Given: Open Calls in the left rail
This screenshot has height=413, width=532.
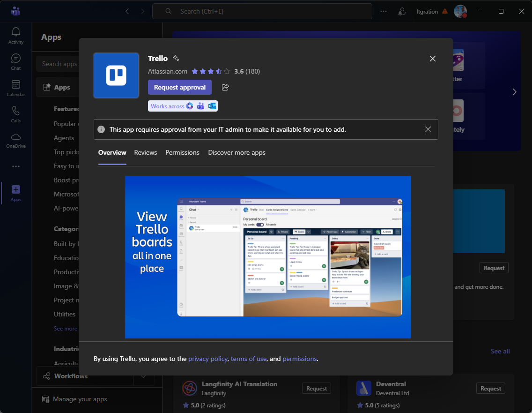Looking at the screenshot, I should pos(16,114).
